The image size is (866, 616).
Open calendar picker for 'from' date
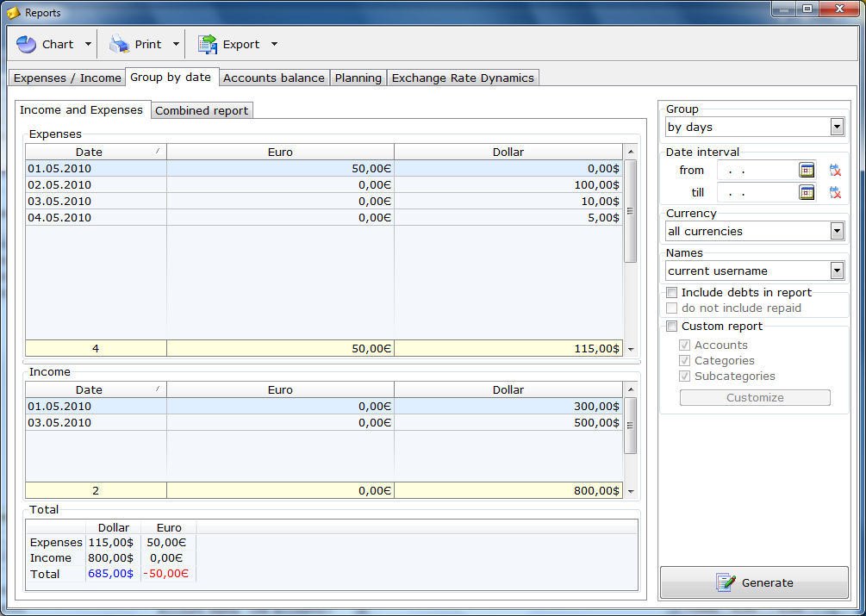pos(807,170)
